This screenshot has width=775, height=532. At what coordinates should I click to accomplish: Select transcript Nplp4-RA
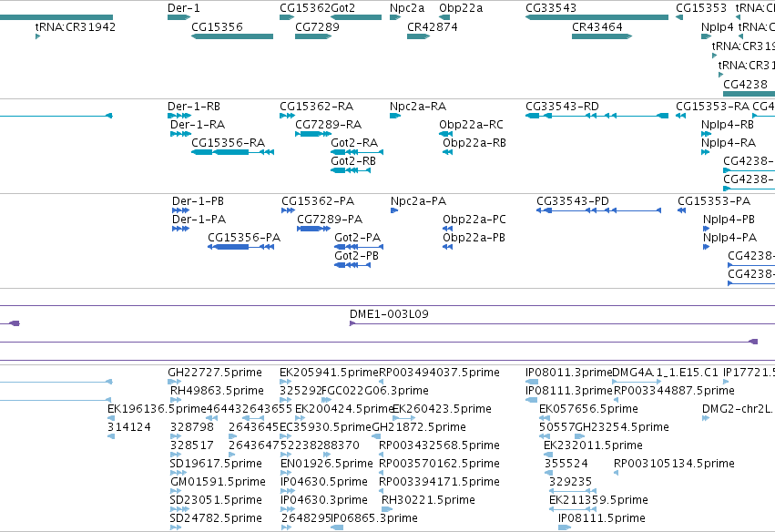[x=705, y=152]
